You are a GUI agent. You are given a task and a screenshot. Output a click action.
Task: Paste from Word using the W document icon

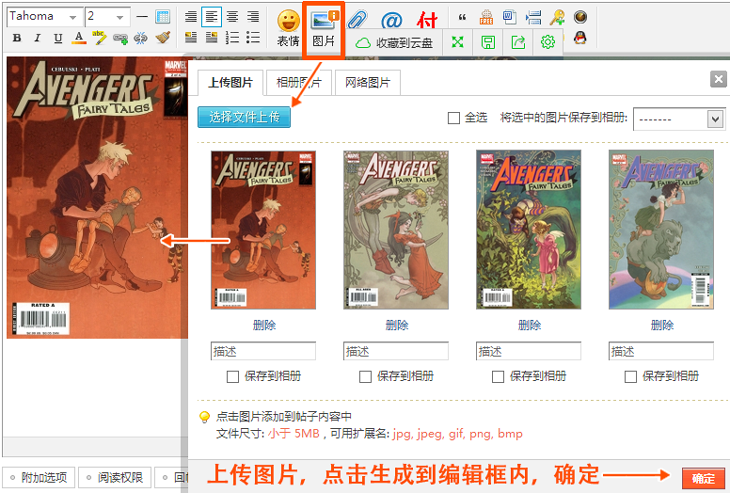click(x=509, y=17)
